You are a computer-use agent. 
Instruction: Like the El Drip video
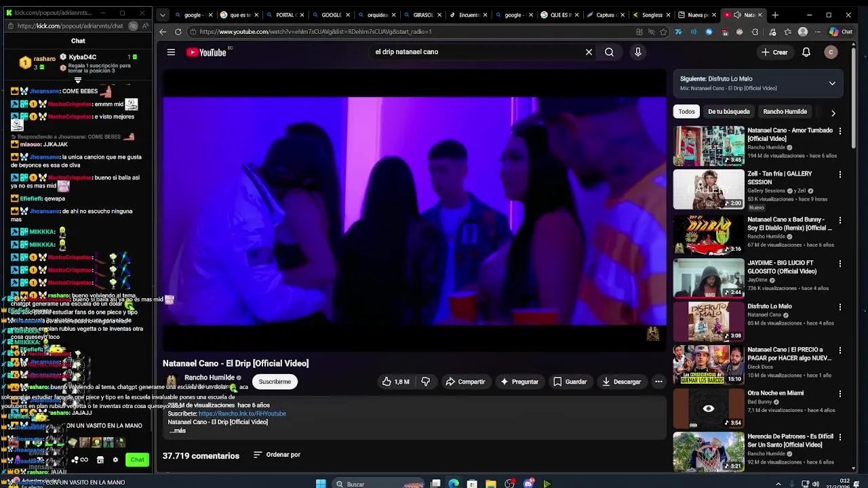click(395, 382)
